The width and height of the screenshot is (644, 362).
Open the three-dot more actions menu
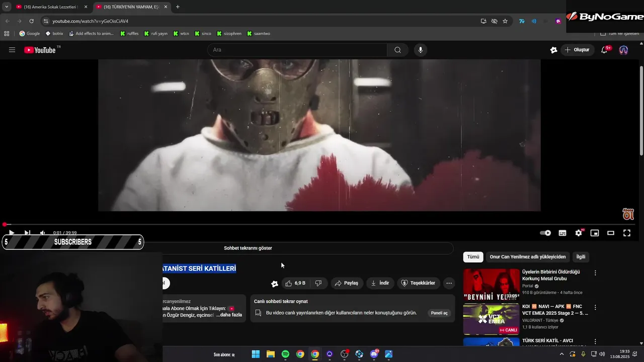tap(449, 283)
